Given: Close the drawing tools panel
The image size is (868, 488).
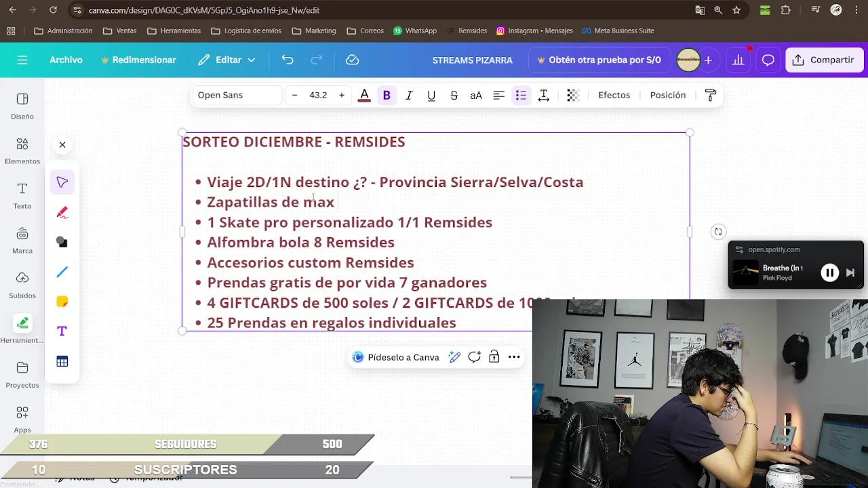Looking at the screenshot, I should pos(62,144).
